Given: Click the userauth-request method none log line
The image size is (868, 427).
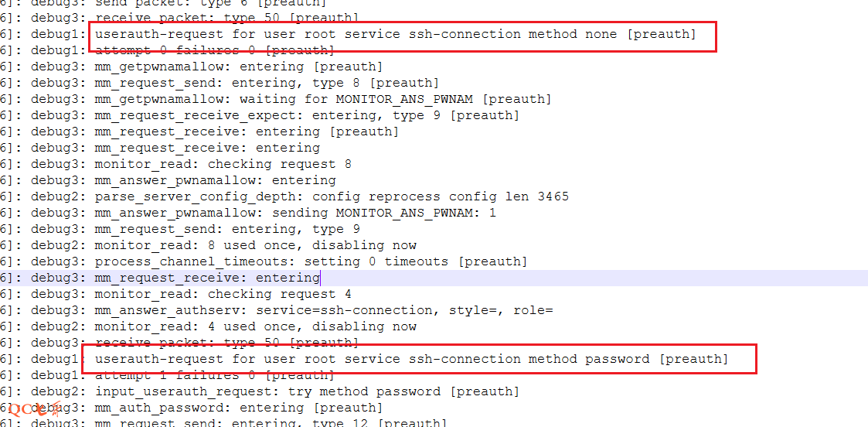Looking at the screenshot, I should tap(394, 34).
